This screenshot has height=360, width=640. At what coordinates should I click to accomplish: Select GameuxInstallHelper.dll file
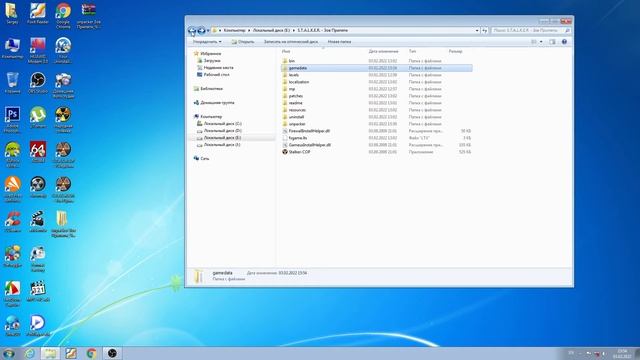point(309,145)
